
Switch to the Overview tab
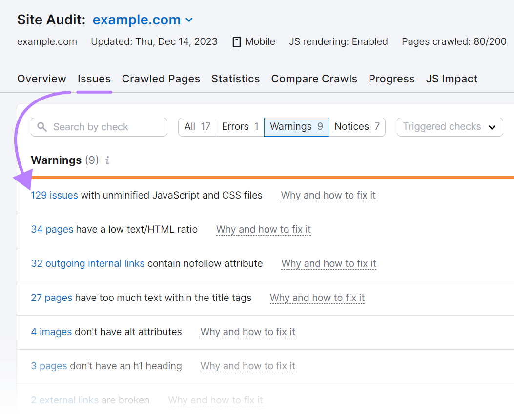(x=41, y=79)
